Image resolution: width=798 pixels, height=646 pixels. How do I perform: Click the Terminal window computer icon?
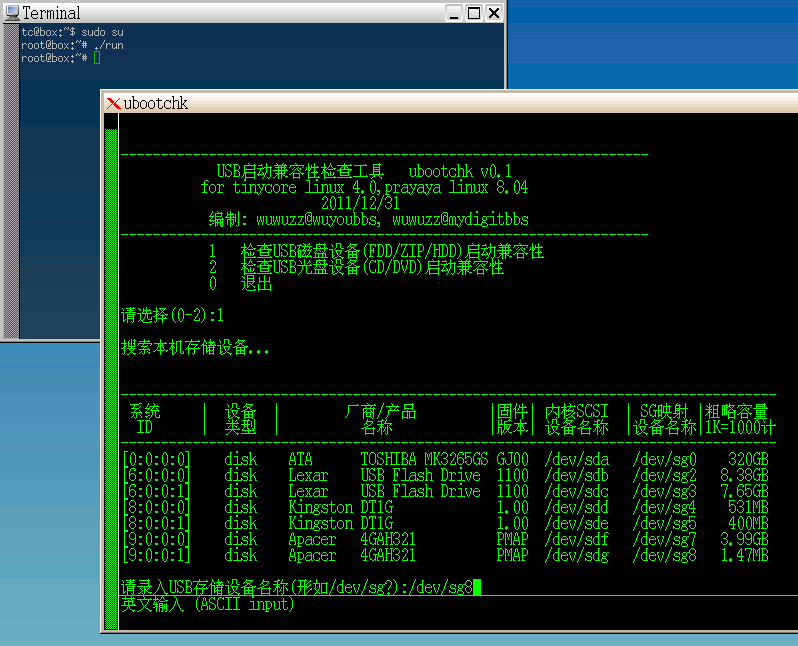coord(12,13)
